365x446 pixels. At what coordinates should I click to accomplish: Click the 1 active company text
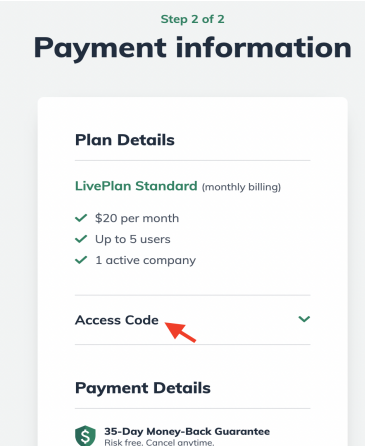(x=146, y=260)
